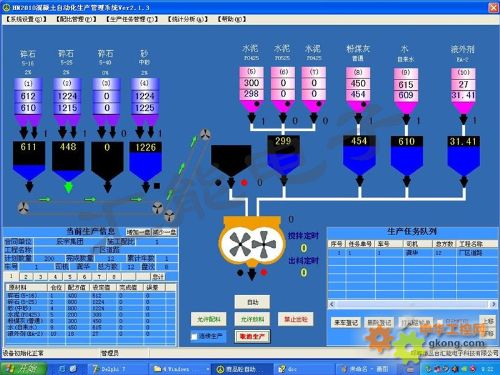Switch to batch tab 5
Image resolution: width=500 pixels, height=375 pixels.
coord(70,277)
